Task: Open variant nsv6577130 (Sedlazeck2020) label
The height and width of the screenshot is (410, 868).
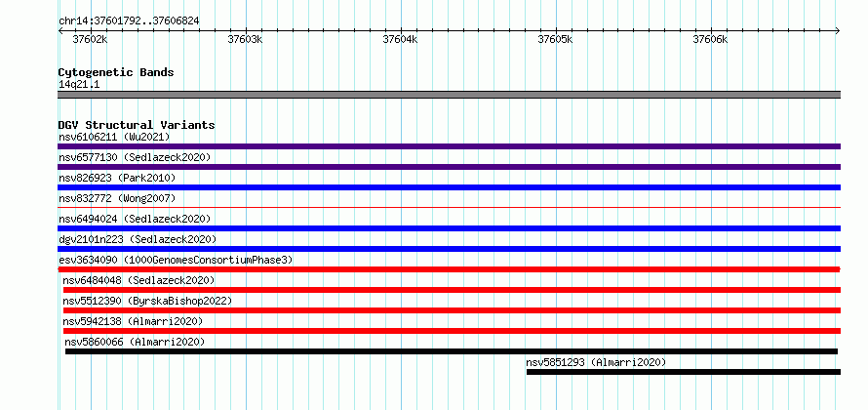Action: (135, 157)
